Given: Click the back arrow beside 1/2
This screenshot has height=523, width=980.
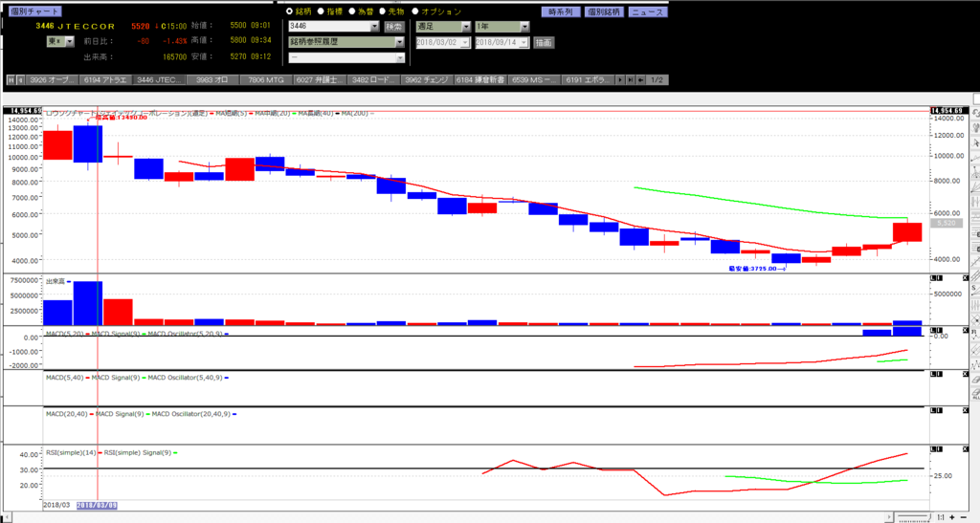Looking at the screenshot, I should (x=640, y=80).
